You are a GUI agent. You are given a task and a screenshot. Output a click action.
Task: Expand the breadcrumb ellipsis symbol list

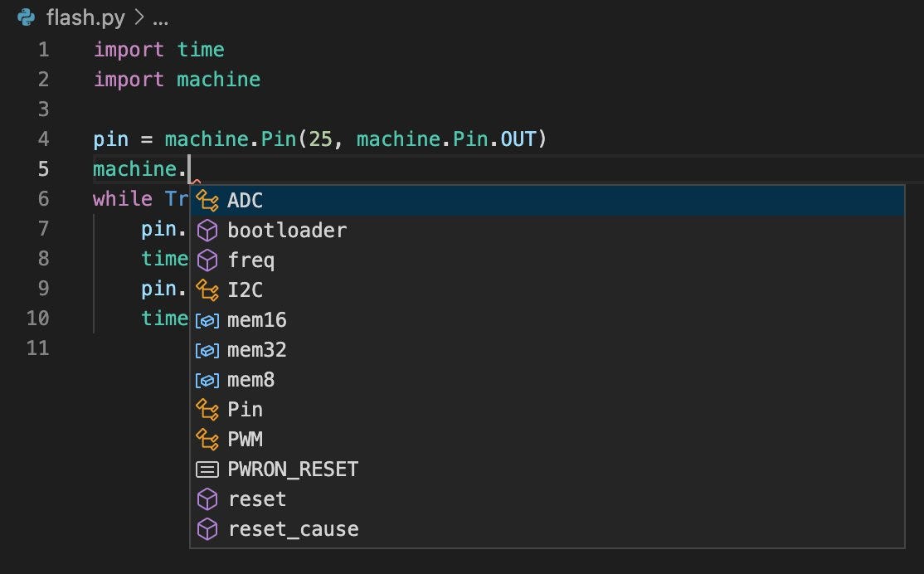coord(160,17)
